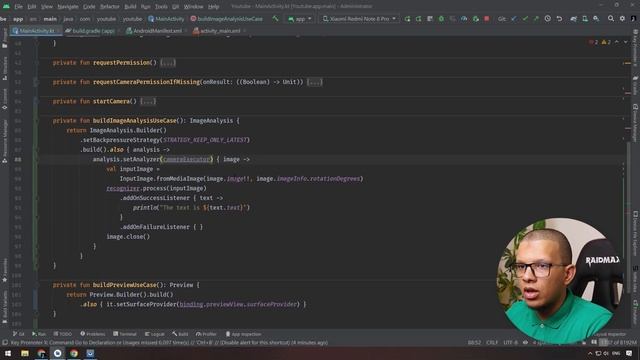640x360 pixels.
Task: Click MainActivity breadcrumb in navigation bar
Action: point(166,19)
